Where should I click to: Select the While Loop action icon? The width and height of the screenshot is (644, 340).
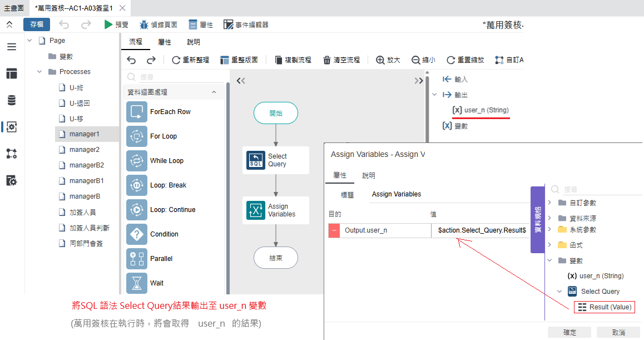(x=136, y=161)
